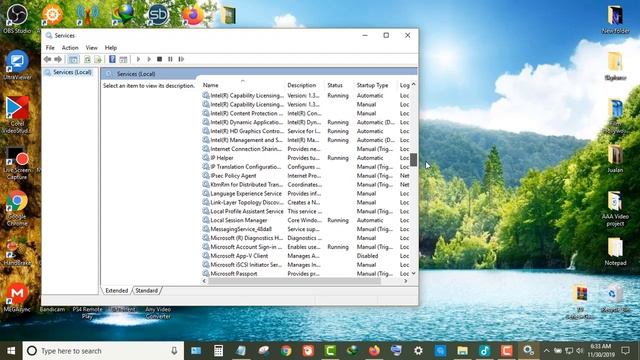Viewport: 640px width, 360px height.
Task: Click the scroll-down arrow of services list
Action: (x=413, y=273)
